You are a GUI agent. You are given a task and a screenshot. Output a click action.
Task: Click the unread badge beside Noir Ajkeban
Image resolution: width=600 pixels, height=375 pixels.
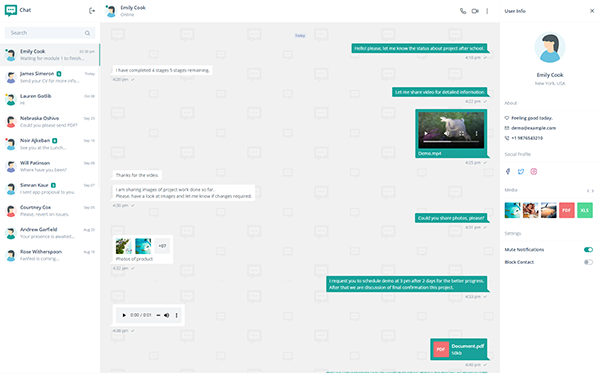(54, 141)
